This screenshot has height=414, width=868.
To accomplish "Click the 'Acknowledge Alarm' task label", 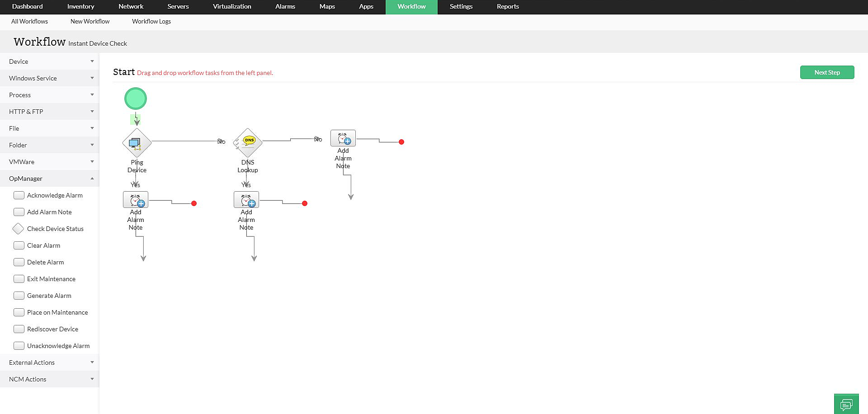I will 55,195.
